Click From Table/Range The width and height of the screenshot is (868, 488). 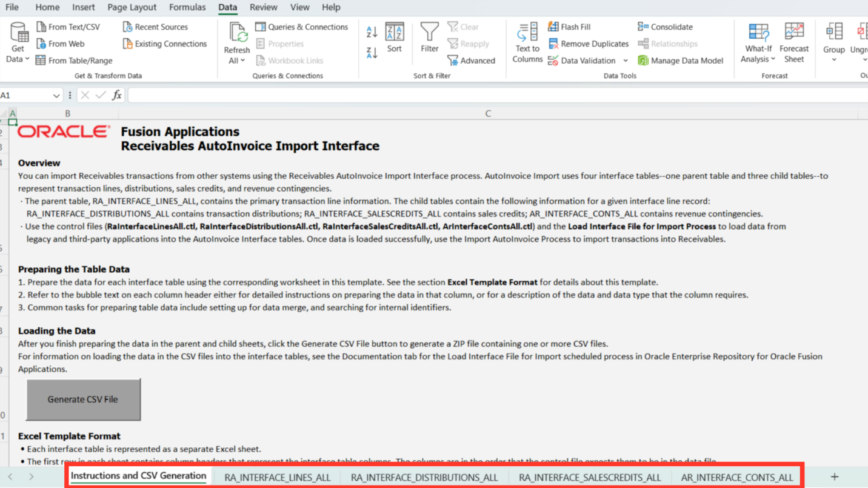(x=74, y=61)
